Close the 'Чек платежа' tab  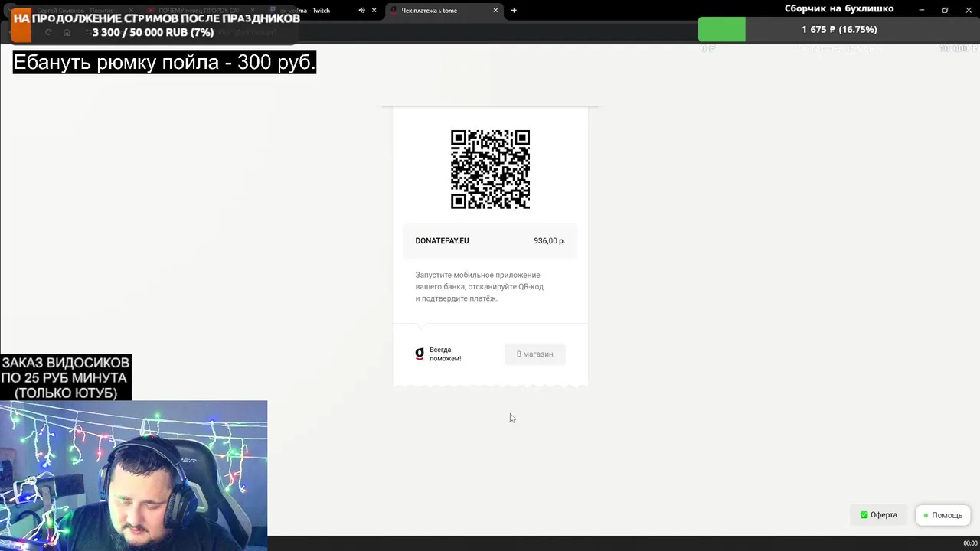pos(495,11)
